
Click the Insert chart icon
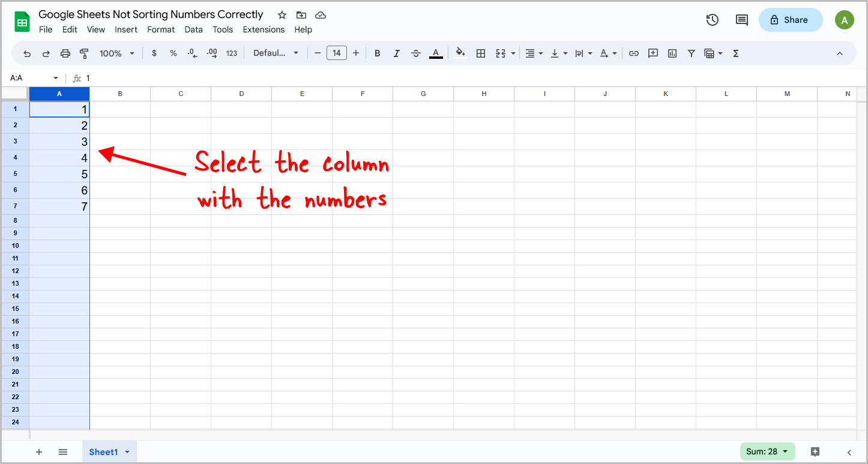672,53
